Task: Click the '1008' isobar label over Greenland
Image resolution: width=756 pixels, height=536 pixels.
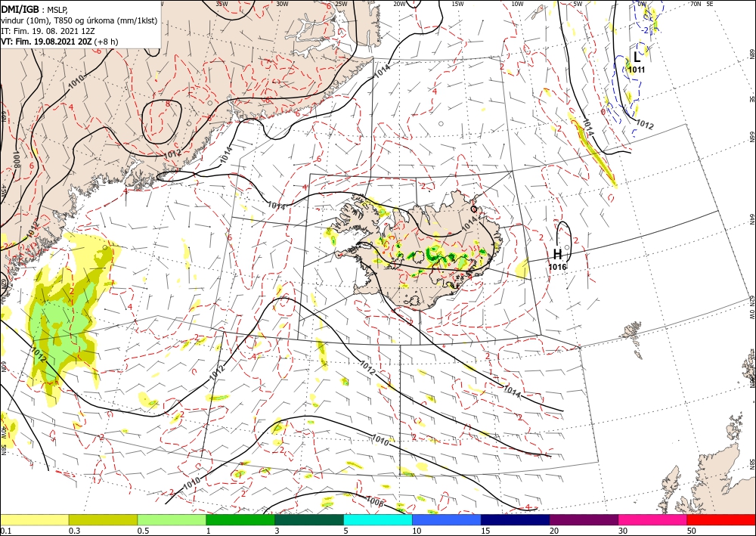Action: pyautogui.click(x=17, y=159)
